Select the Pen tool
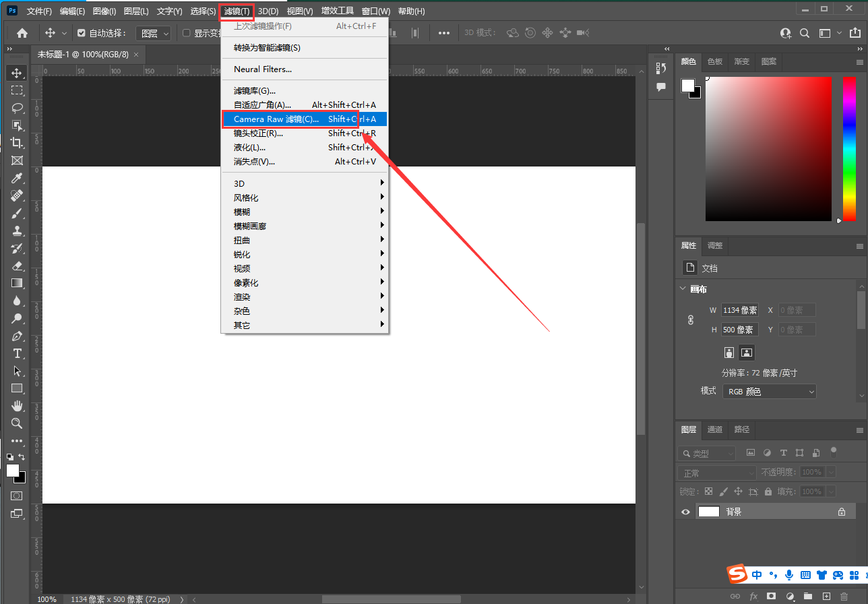 (17, 336)
